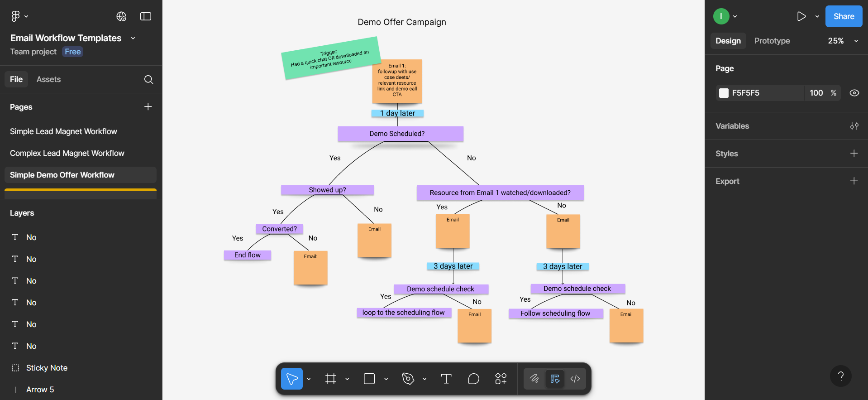Click the Variables section header
Screen dimensions: 868x400
click(x=732, y=126)
